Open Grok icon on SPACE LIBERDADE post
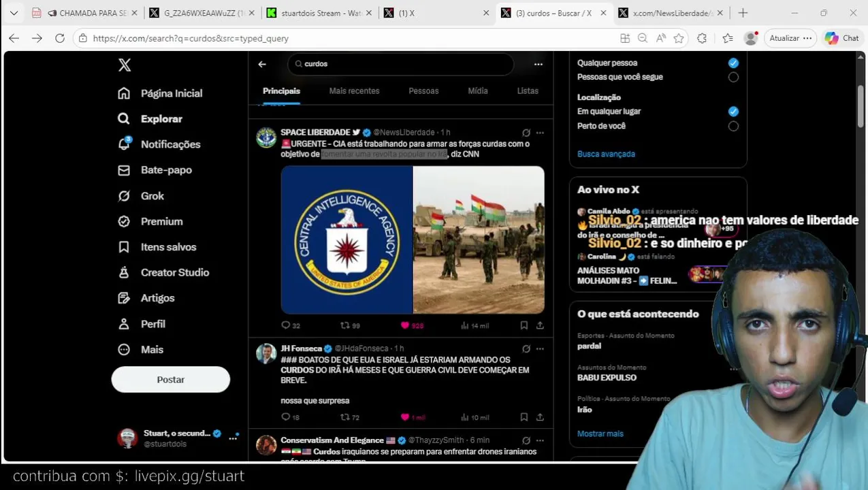The image size is (868, 490). click(526, 133)
